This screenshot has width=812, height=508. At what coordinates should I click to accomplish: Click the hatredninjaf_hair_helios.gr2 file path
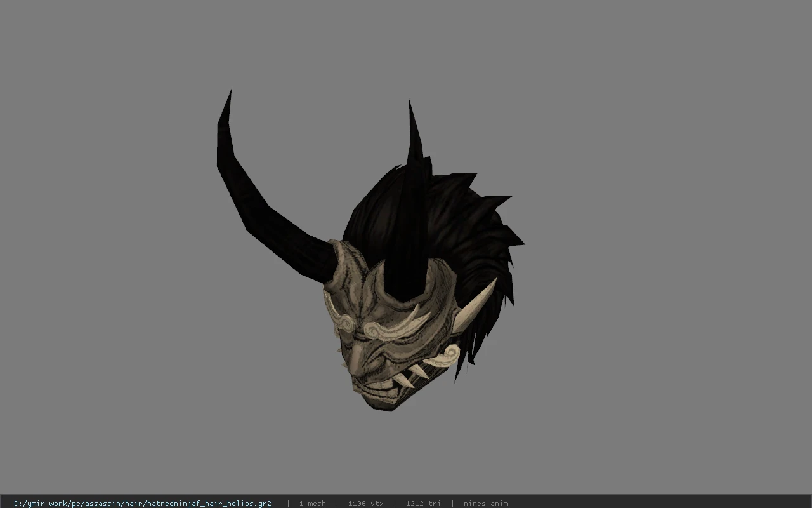(143, 504)
